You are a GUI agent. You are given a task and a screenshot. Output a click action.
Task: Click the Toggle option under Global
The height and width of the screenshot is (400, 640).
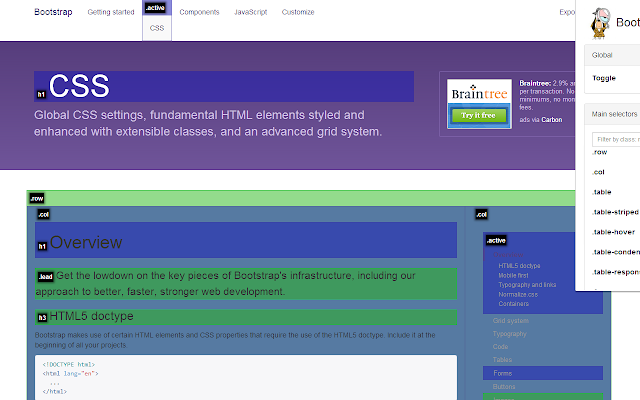(604, 78)
